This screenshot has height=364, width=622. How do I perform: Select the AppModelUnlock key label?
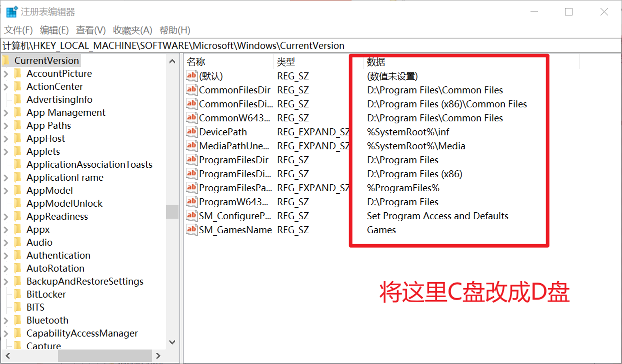point(64,203)
